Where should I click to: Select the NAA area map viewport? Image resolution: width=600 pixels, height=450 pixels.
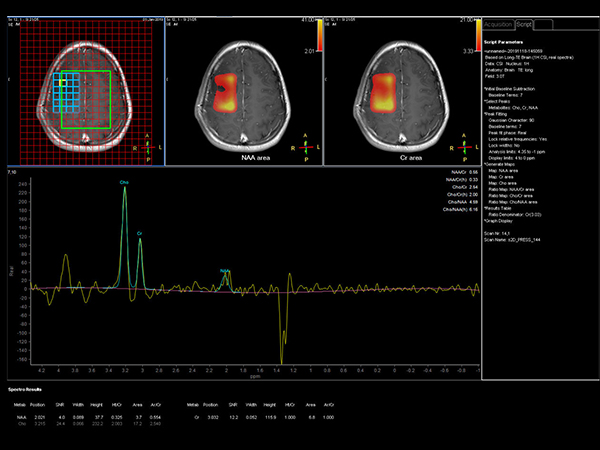[x=244, y=91]
